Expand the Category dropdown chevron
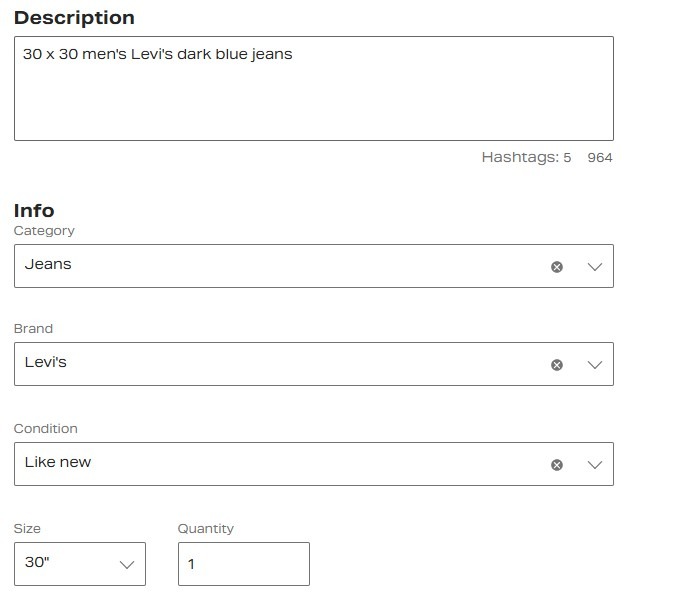This screenshot has height=607, width=675. click(x=594, y=267)
